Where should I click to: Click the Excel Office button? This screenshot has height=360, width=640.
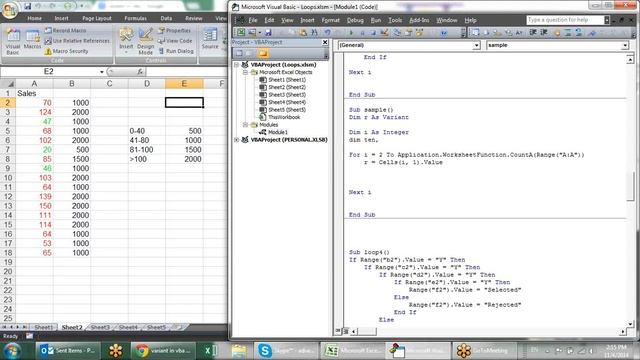(10, 9)
